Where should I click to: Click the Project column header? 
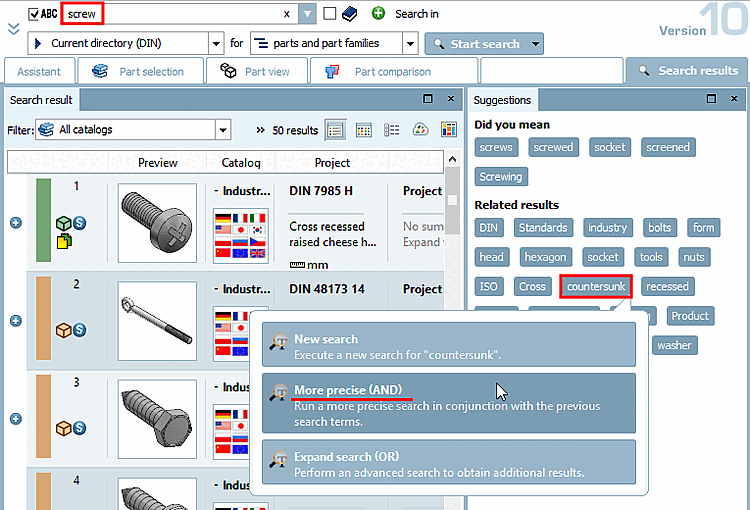coord(332,163)
